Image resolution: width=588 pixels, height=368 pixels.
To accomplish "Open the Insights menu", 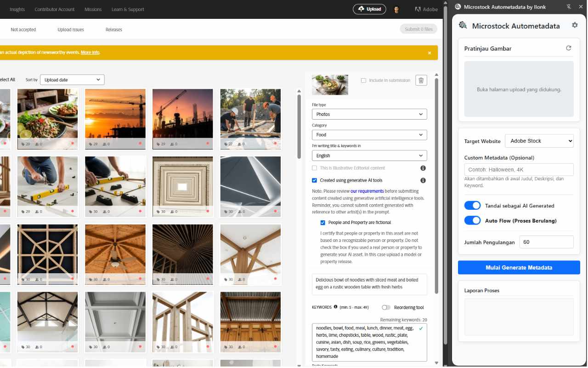I will tap(17, 9).
